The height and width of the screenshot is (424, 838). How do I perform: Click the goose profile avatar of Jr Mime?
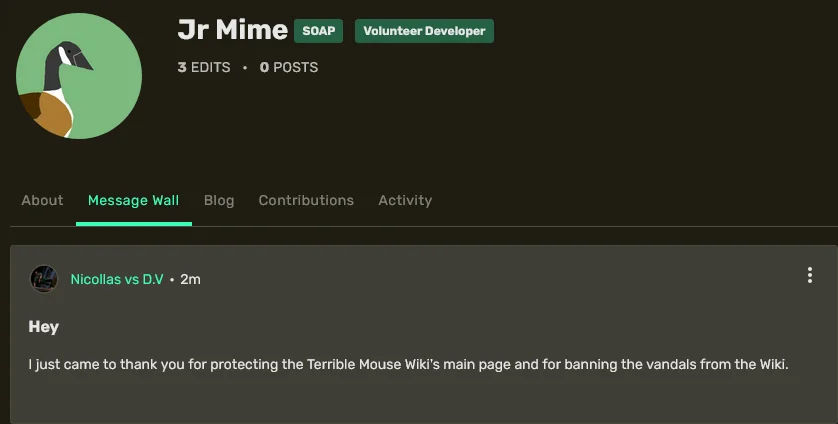(x=79, y=76)
